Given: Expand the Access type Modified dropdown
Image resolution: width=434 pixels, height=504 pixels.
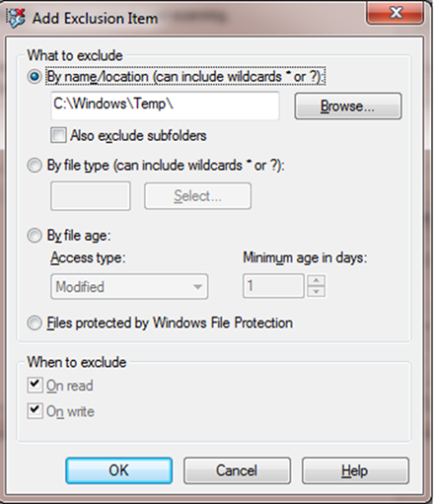Looking at the screenshot, I should tap(129, 286).
